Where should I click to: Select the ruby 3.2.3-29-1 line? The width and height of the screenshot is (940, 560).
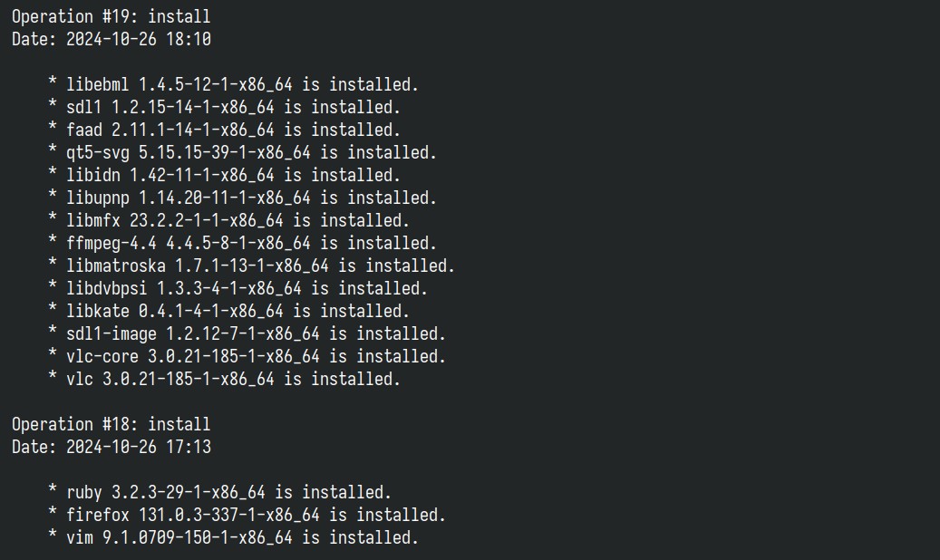pyautogui.click(x=219, y=493)
